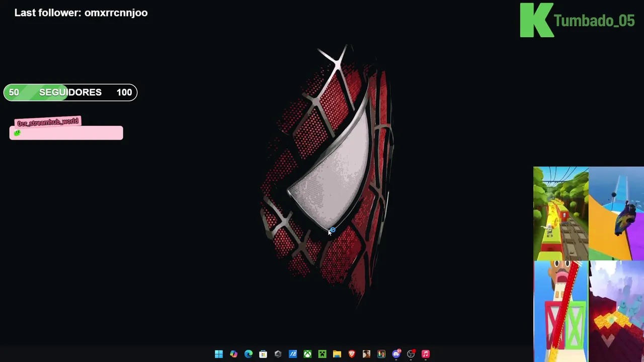Open Discord with notification badge
Screen dimensions: 644x362
tap(396, 354)
